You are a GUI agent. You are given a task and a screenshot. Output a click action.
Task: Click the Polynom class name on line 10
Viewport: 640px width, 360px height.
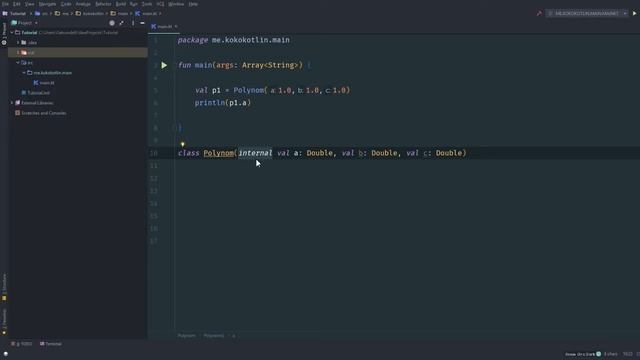click(219, 153)
